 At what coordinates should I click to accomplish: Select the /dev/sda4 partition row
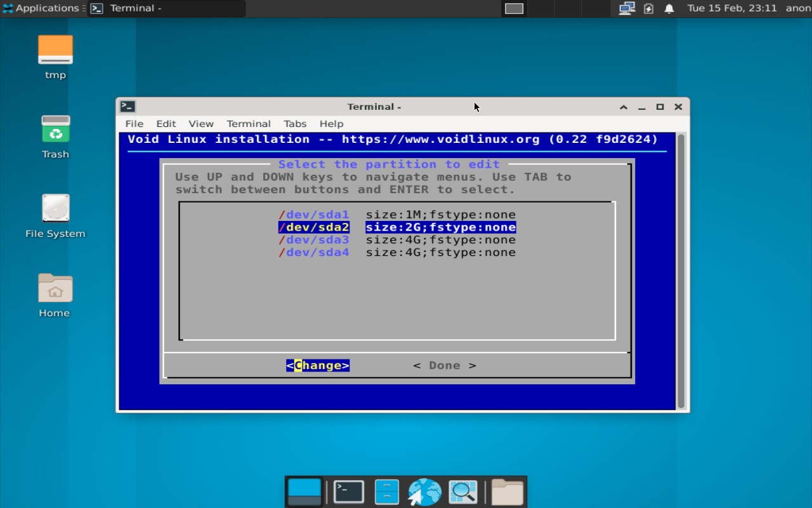point(397,253)
